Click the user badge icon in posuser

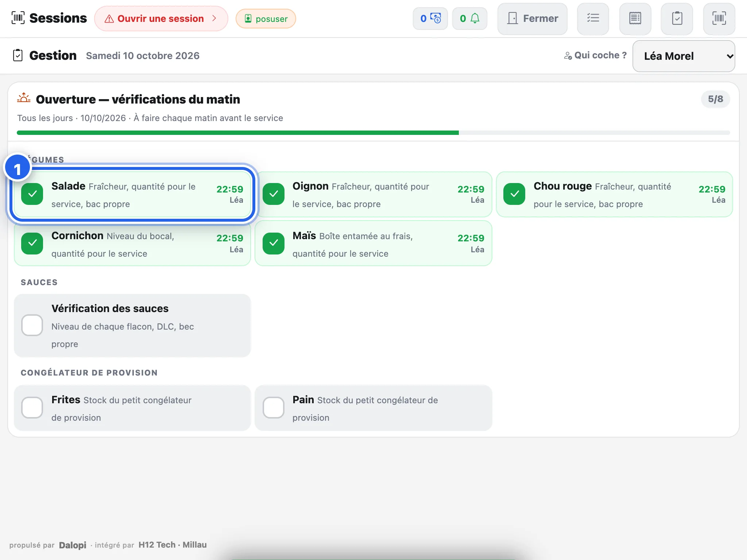248,19
